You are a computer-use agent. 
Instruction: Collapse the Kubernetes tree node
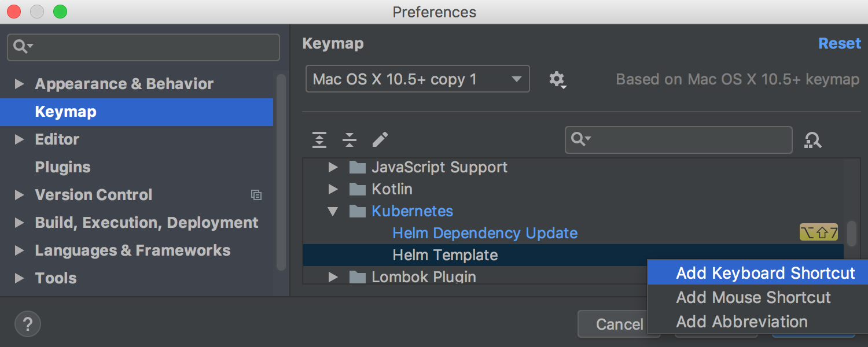pyautogui.click(x=333, y=212)
